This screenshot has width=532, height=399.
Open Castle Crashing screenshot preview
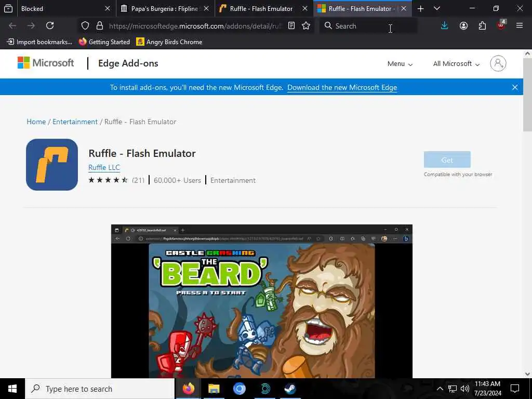(x=262, y=301)
